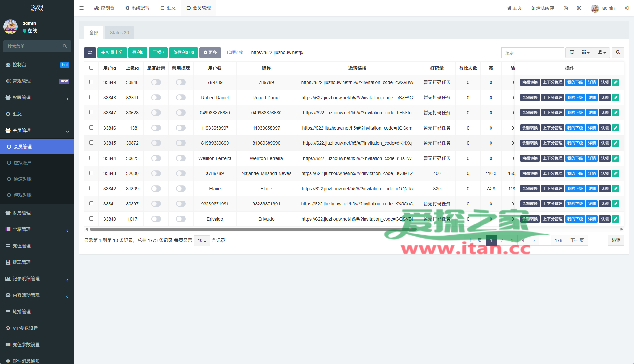Viewport: 634px width, 364px height.
Task: Open the 更多 more actions button
Action: [210, 53]
